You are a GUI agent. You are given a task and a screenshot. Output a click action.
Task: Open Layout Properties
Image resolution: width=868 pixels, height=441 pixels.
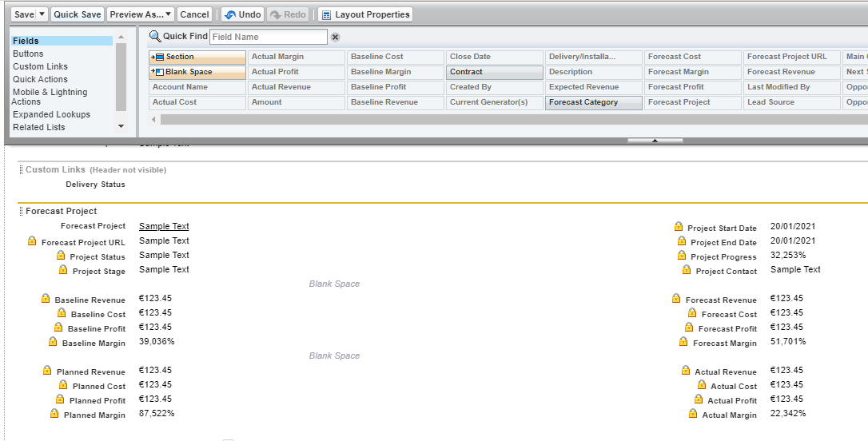365,14
